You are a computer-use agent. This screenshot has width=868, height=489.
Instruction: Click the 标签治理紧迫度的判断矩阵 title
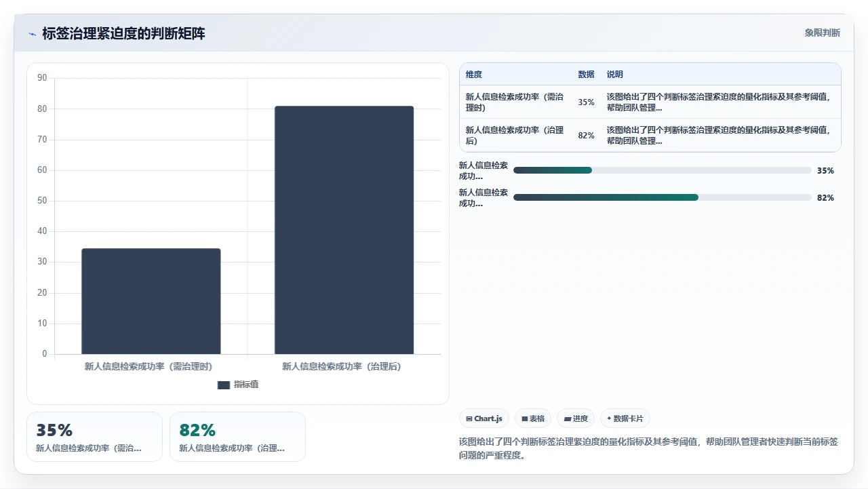tap(123, 34)
